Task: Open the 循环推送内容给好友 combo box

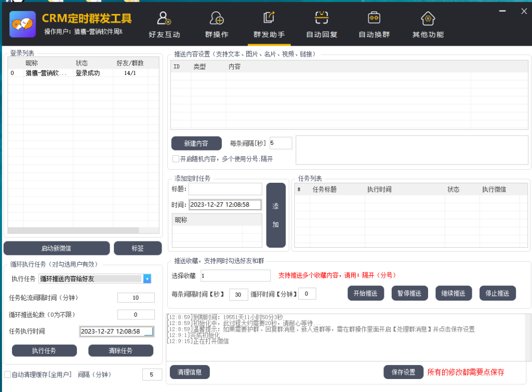Action: pyautogui.click(x=91, y=279)
